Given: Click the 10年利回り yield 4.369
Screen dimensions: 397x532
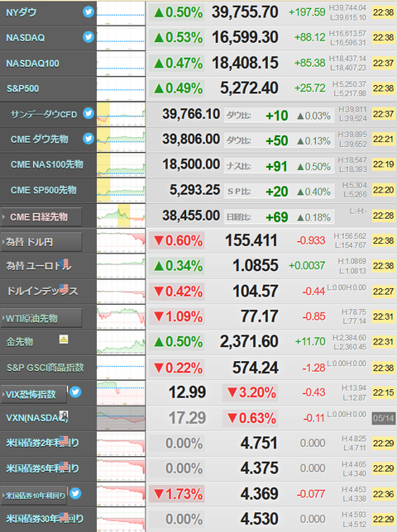Looking at the screenshot, I should pyautogui.click(x=260, y=494).
